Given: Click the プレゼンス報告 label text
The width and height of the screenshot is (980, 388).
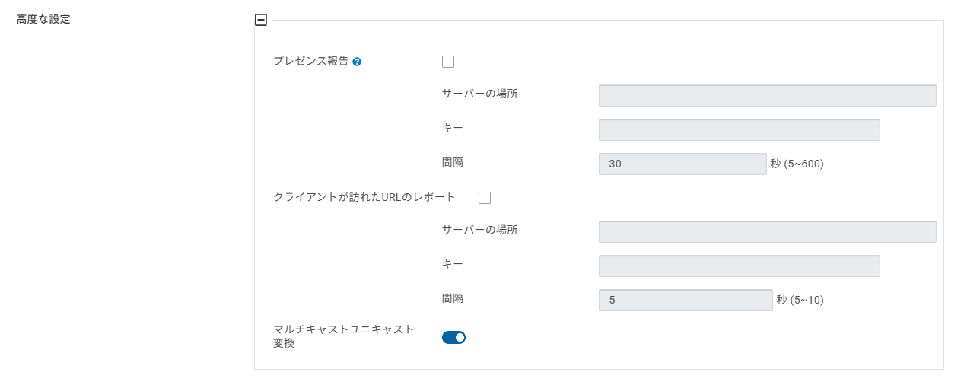Looking at the screenshot, I should point(310,62).
